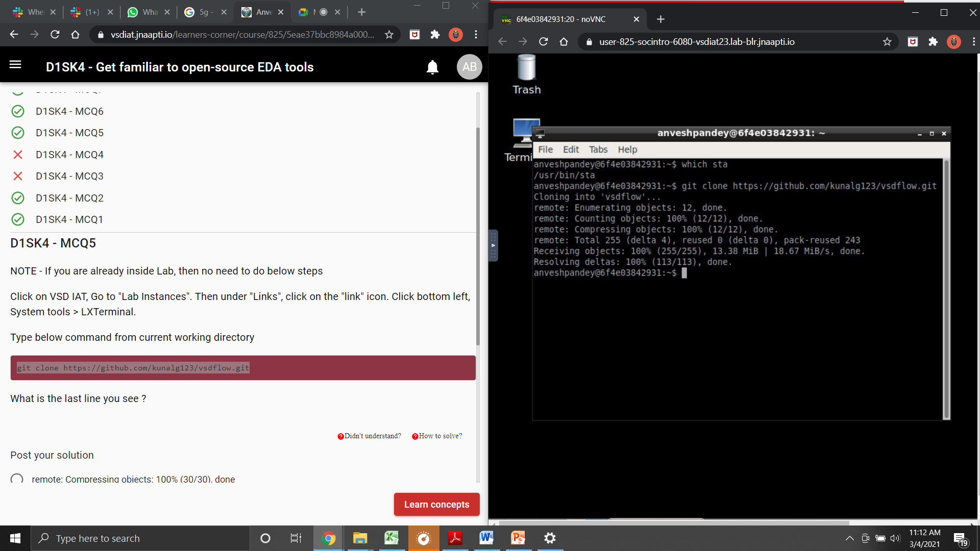This screenshot has height=551, width=980.
Task: Click the Windows 'Type here to search' box
Action: 140,538
